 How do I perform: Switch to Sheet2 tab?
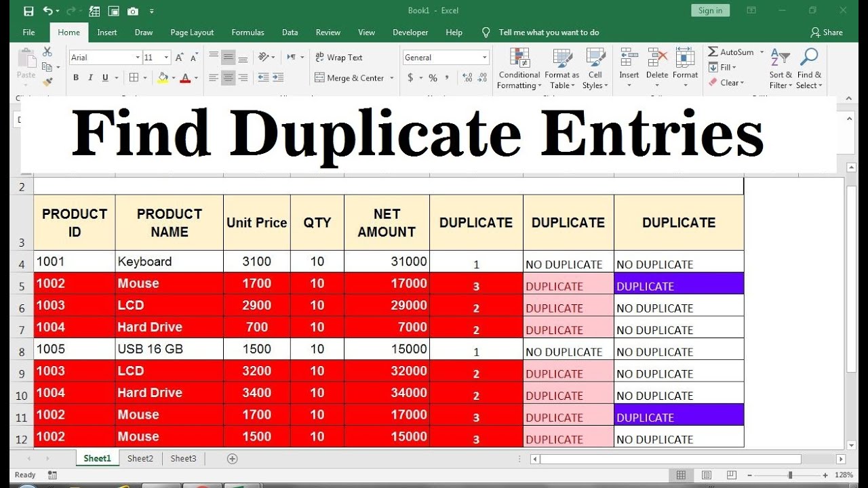click(140, 459)
